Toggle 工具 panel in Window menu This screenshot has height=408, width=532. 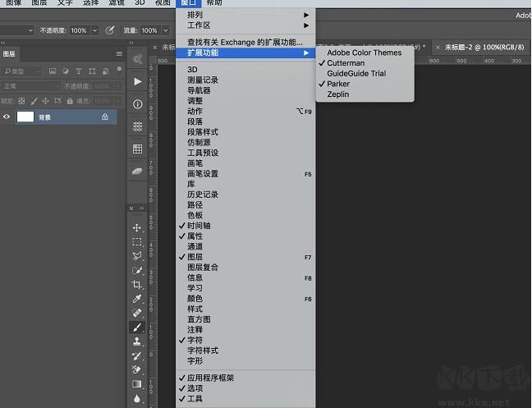245,399
